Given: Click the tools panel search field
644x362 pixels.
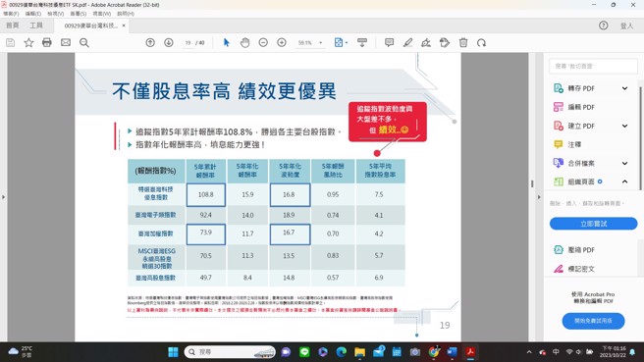Looking at the screenshot, I should pyautogui.click(x=593, y=66).
